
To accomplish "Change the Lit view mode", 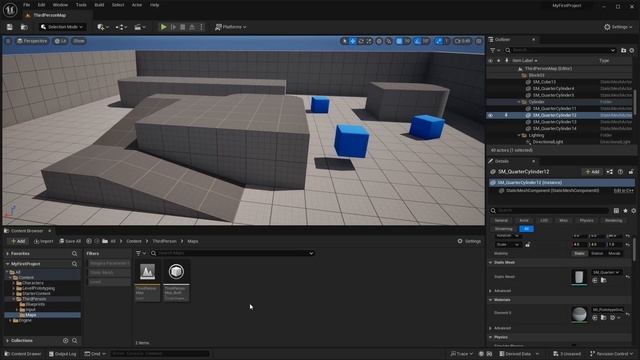I will point(61,41).
